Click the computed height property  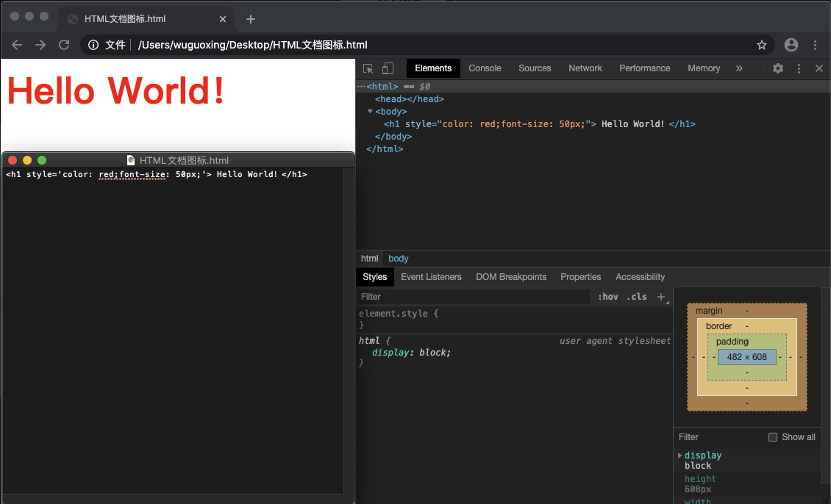pos(700,478)
